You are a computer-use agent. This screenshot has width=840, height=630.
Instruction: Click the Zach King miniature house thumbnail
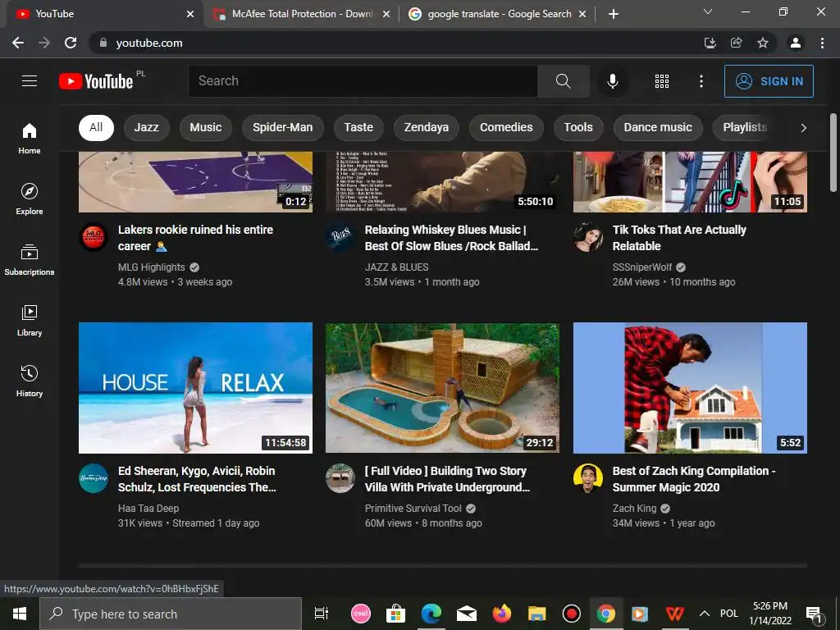tap(690, 388)
